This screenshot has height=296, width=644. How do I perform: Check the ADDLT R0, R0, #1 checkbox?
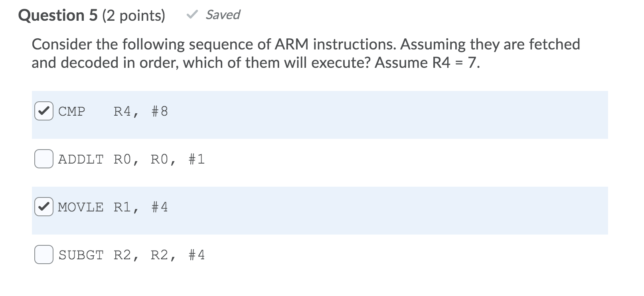click(x=43, y=159)
